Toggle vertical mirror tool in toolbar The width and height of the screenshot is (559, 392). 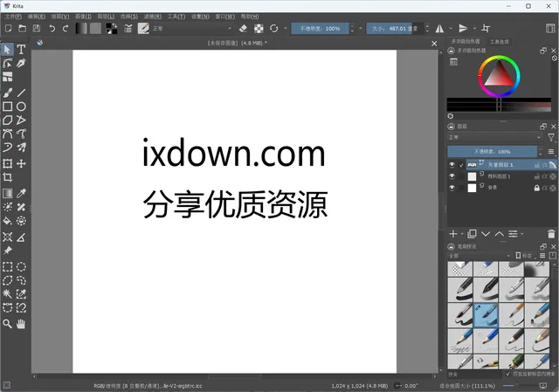click(x=463, y=29)
